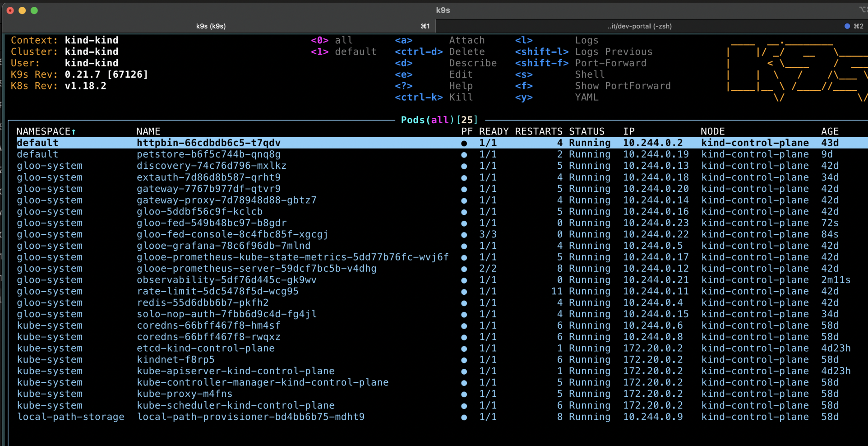Click the <l> Logs shortcut hint
The image size is (868, 446).
pos(557,40)
